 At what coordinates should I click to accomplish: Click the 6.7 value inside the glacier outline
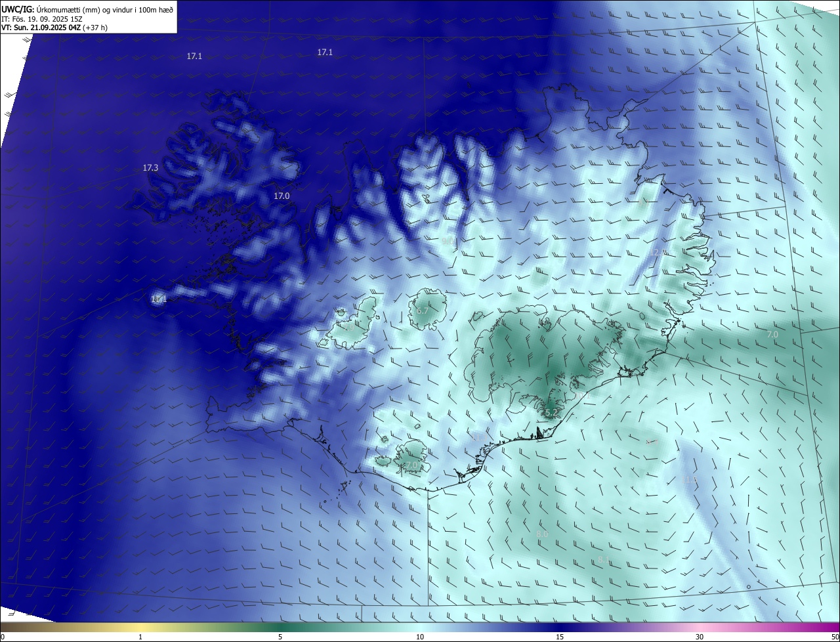[422, 310]
